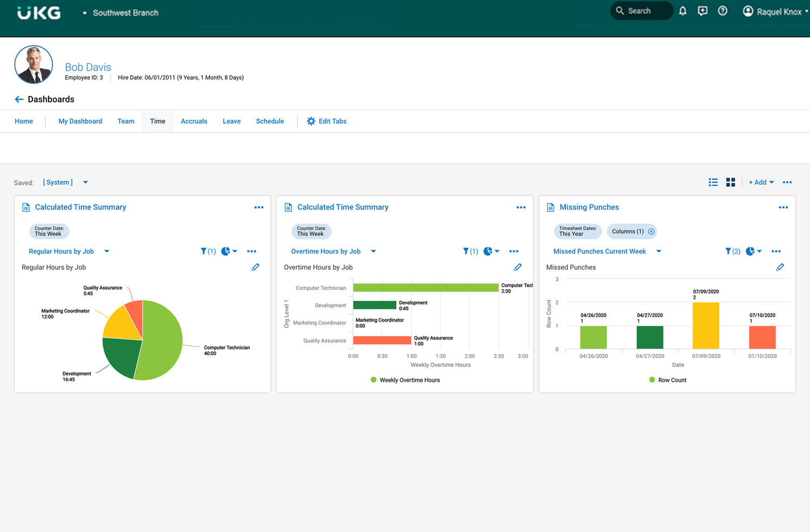Open the Saved [System] dropdown
The height and width of the screenshot is (532, 810).
[85, 182]
